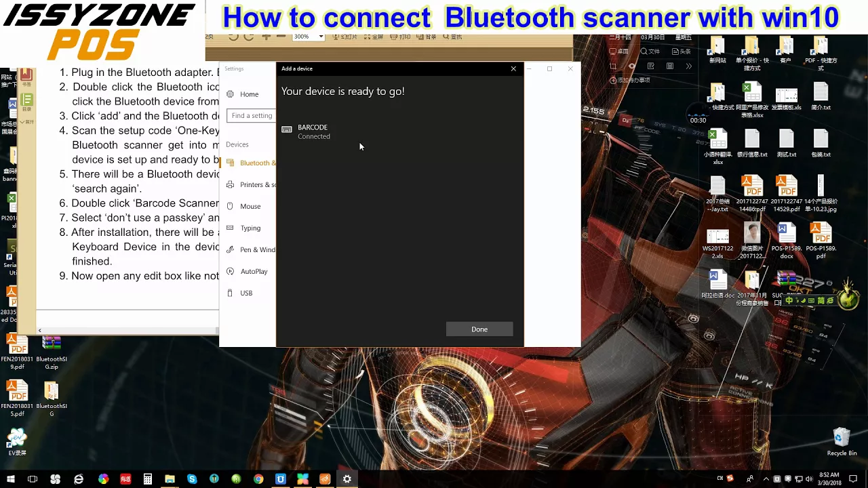Select Bluetooth & other devices in Settings
Screen dimensions: 868x488
click(250, 163)
